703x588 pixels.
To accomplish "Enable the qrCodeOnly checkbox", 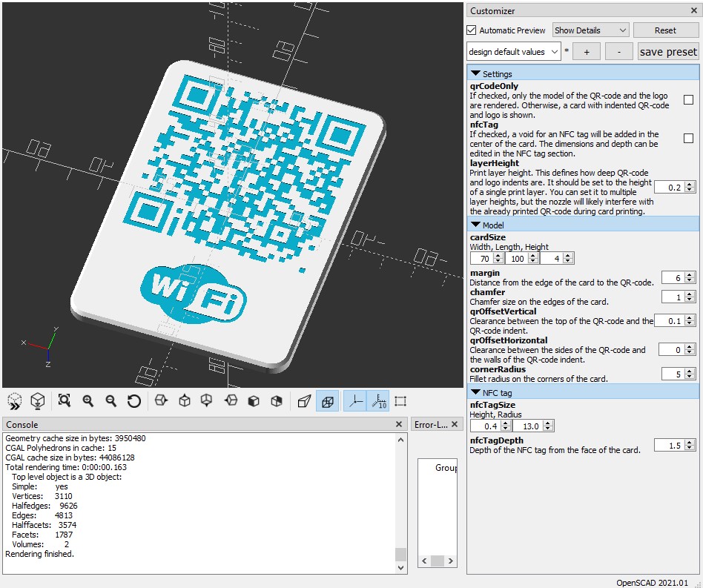I will [688, 99].
